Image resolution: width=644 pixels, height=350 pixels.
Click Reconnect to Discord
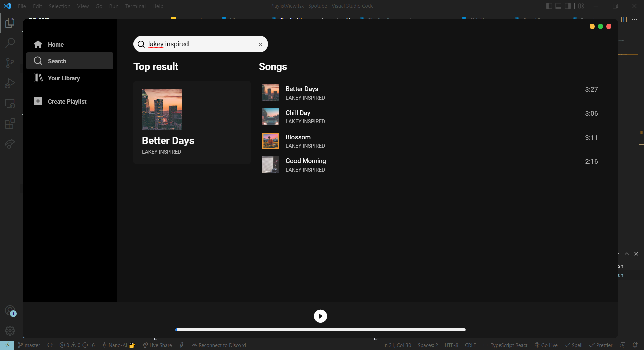(222, 345)
